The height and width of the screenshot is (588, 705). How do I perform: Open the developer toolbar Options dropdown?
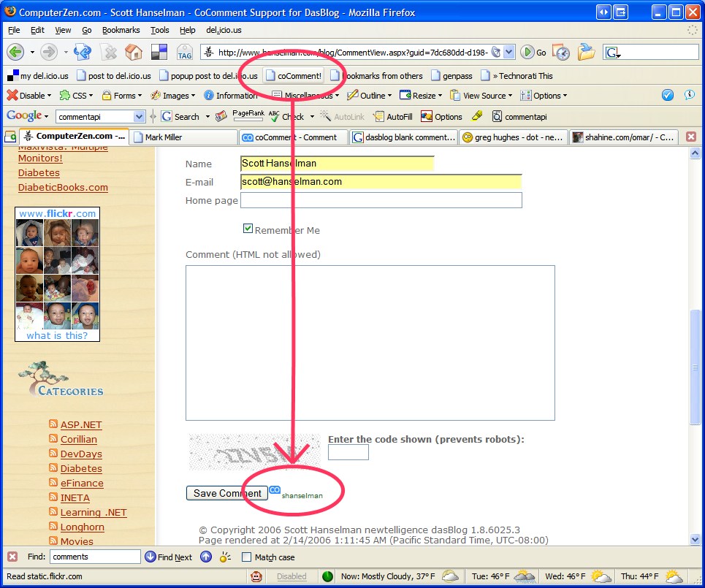[544, 95]
